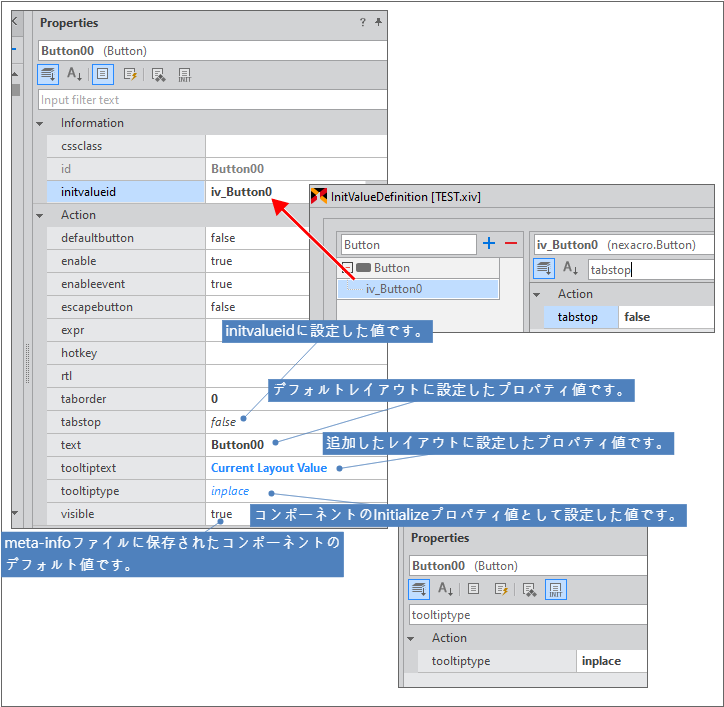Toggle categorized view icon in InitValueDefinition toolbar
Image resolution: width=724 pixels, height=707 pixels.
click(x=544, y=268)
